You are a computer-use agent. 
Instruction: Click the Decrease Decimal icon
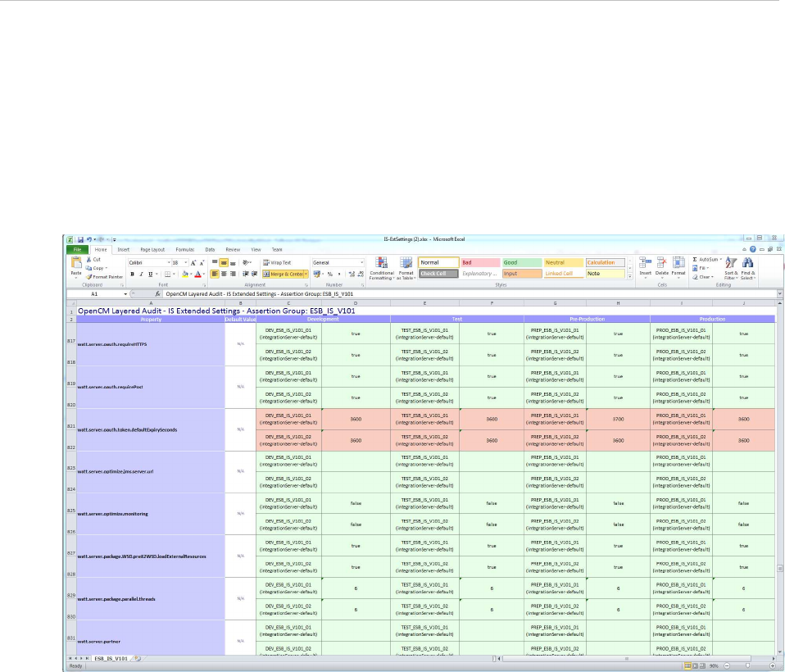tap(361, 274)
